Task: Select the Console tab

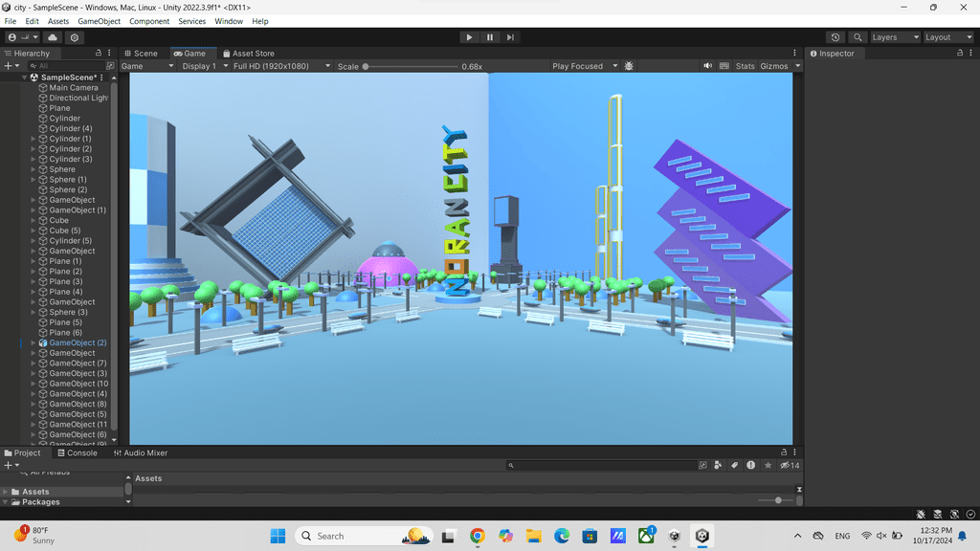Action: pos(78,452)
